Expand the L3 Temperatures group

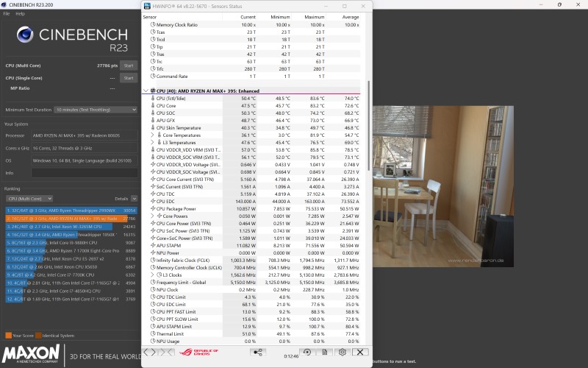(x=152, y=142)
